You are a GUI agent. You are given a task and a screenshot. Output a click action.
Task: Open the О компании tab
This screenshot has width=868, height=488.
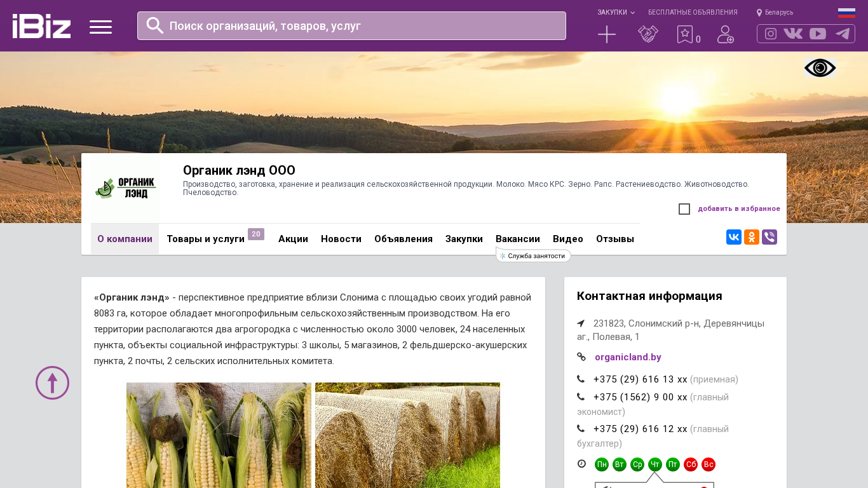point(125,239)
